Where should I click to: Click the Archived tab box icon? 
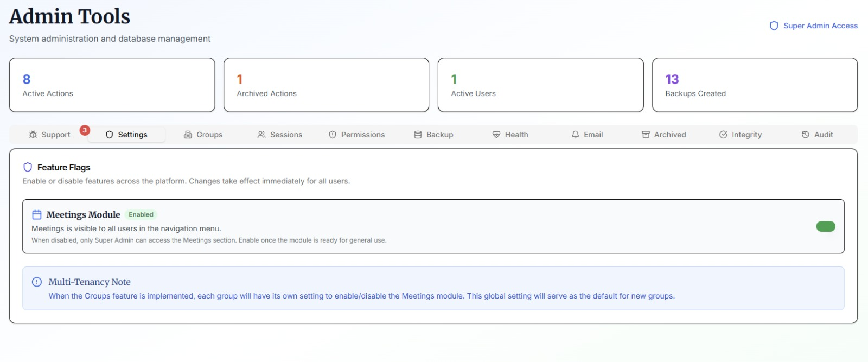tap(646, 135)
